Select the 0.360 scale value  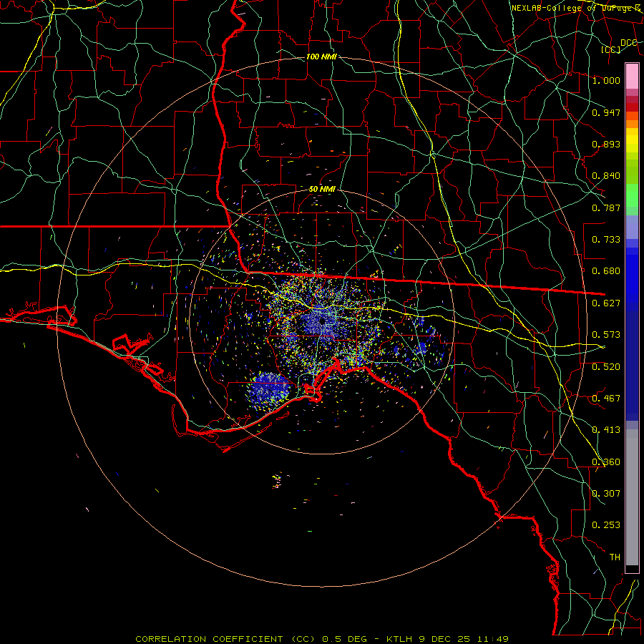click(606, 462)
